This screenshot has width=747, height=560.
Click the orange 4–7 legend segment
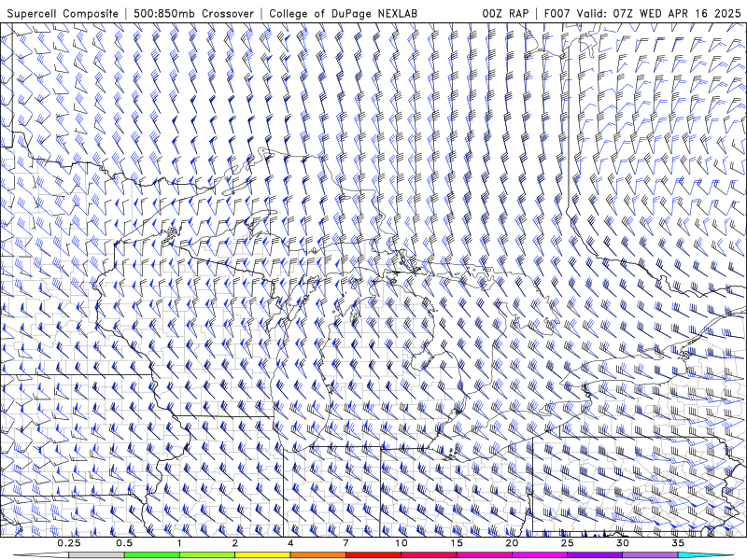pyautogui.click(x=317, y=555)
